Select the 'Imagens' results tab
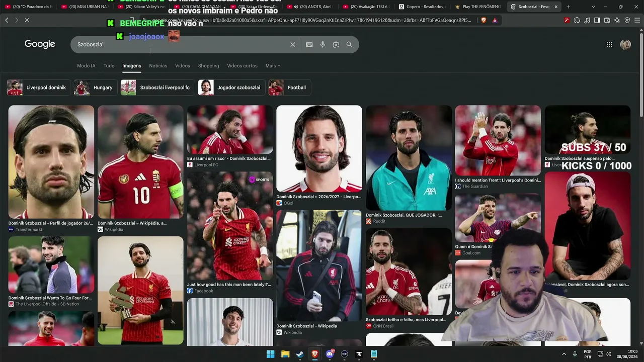 132,66
